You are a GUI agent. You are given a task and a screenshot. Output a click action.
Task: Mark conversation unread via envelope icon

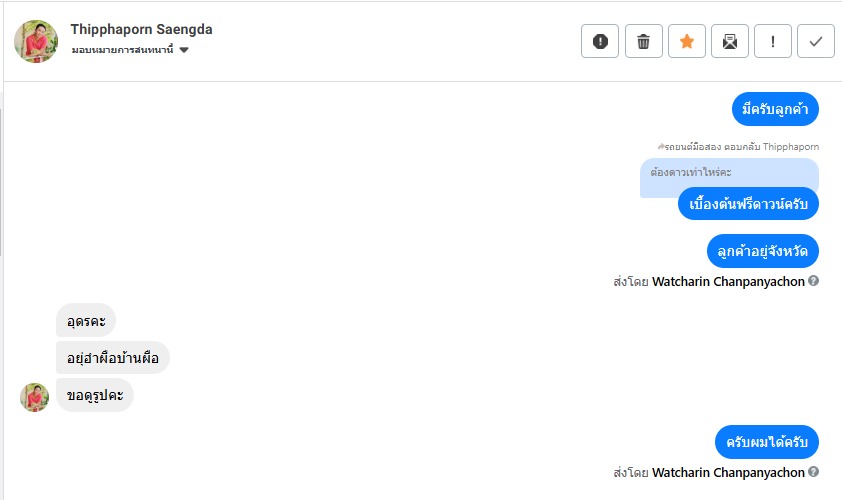pos(730,41)
